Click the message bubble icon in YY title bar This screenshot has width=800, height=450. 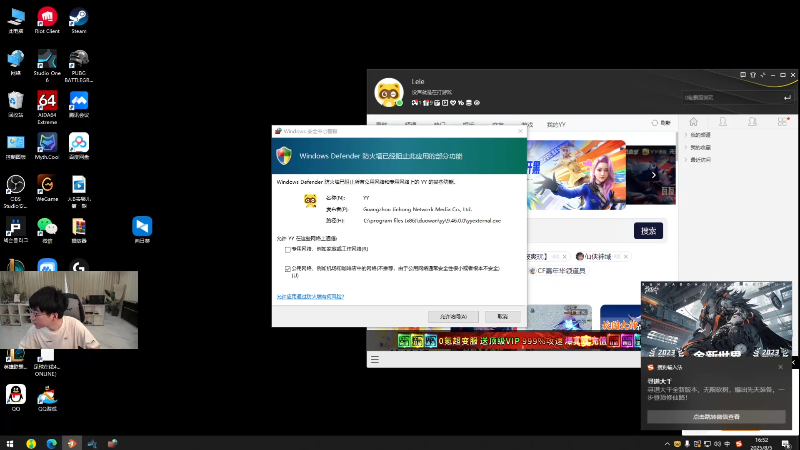[743, 75]
